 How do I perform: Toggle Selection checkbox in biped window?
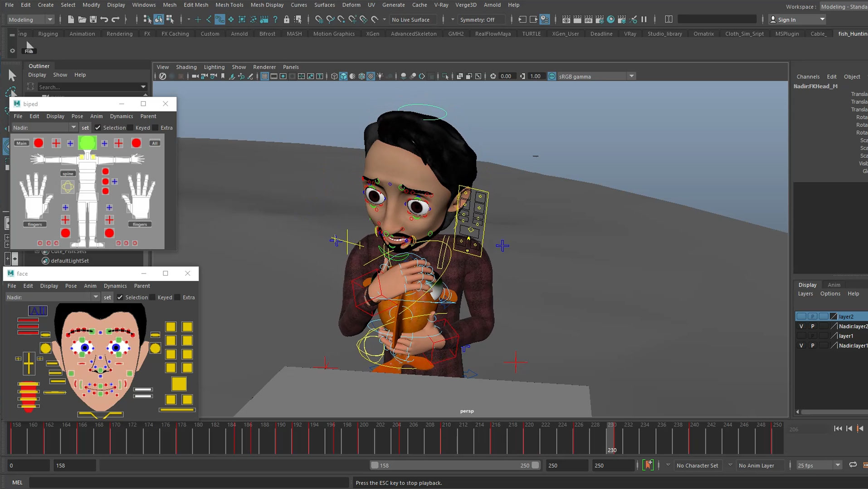point(98,128)
